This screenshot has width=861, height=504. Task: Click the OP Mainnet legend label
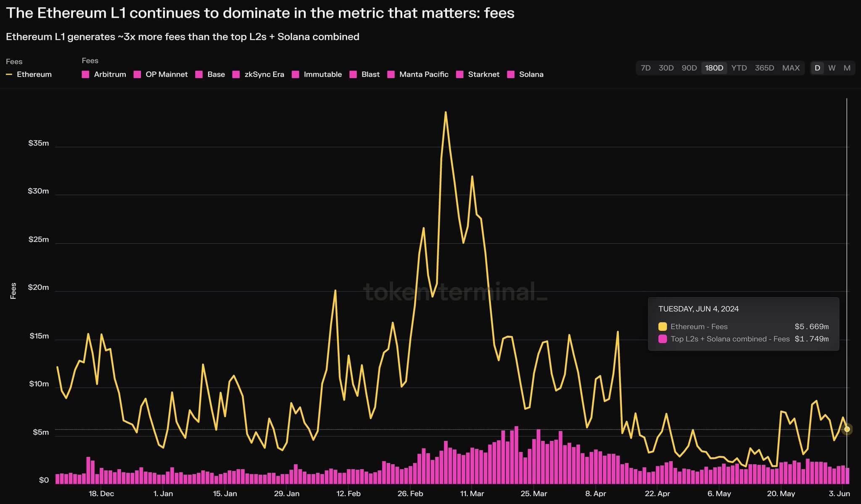[x=166, y=74]
